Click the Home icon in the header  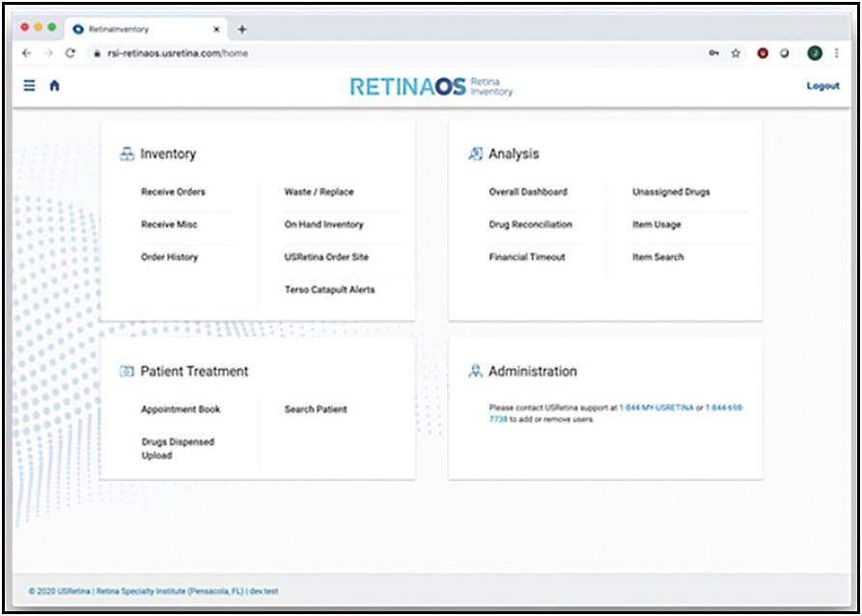point(55,85)
